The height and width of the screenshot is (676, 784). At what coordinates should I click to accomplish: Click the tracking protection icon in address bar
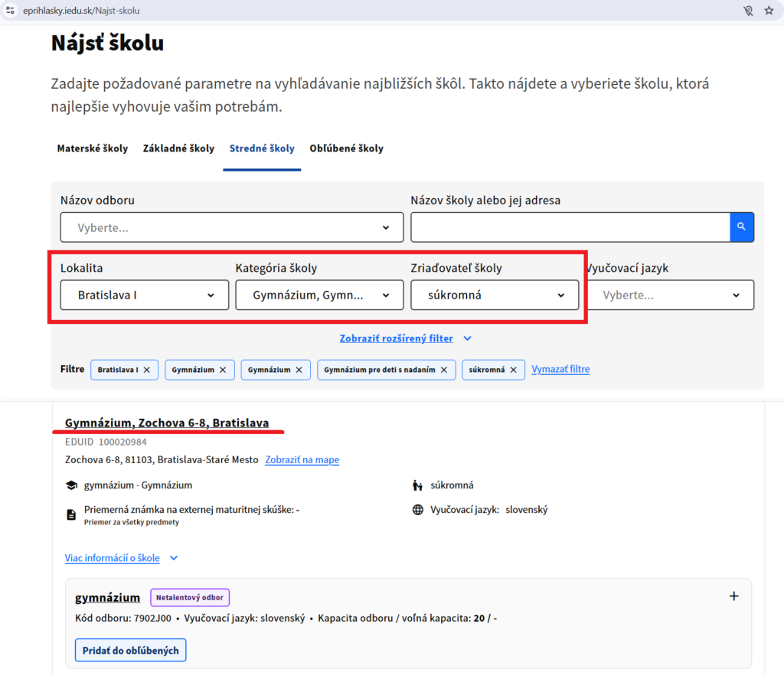click(x=748, y=11)
